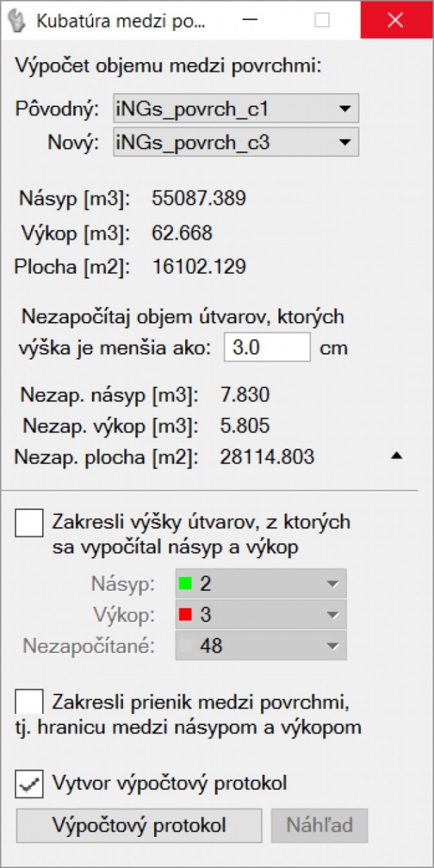434x868 pixels.
Task: Click the Výpočtový protokol button
Action: pyautogui.click(x=139, y=825)
